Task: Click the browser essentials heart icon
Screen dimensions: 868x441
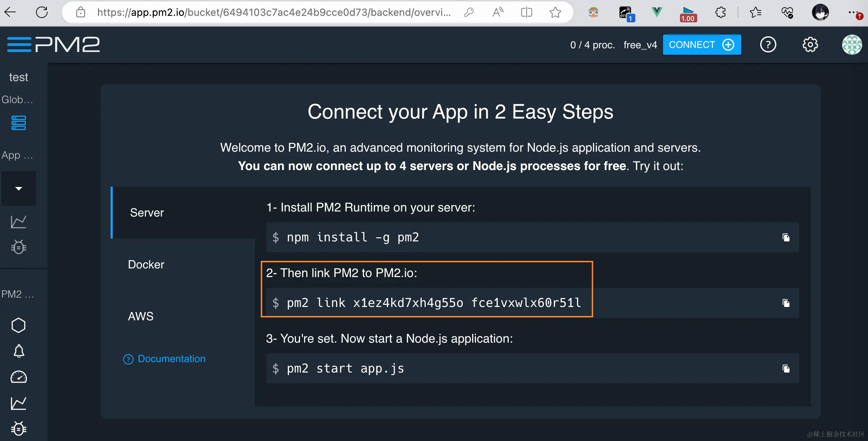Action: pyautogui.click(x=787, y=12)
